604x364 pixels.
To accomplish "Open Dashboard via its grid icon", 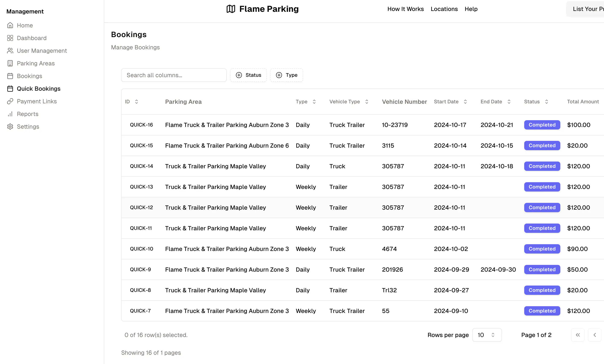I will (10, 38).
